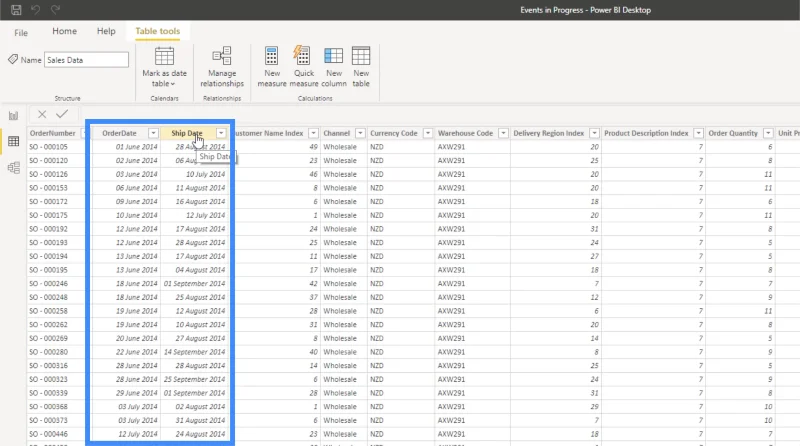Cancel the formula with X icon
Image resolution: width=800 pixels, height=446 pixels.
click(x=42, y=114)
